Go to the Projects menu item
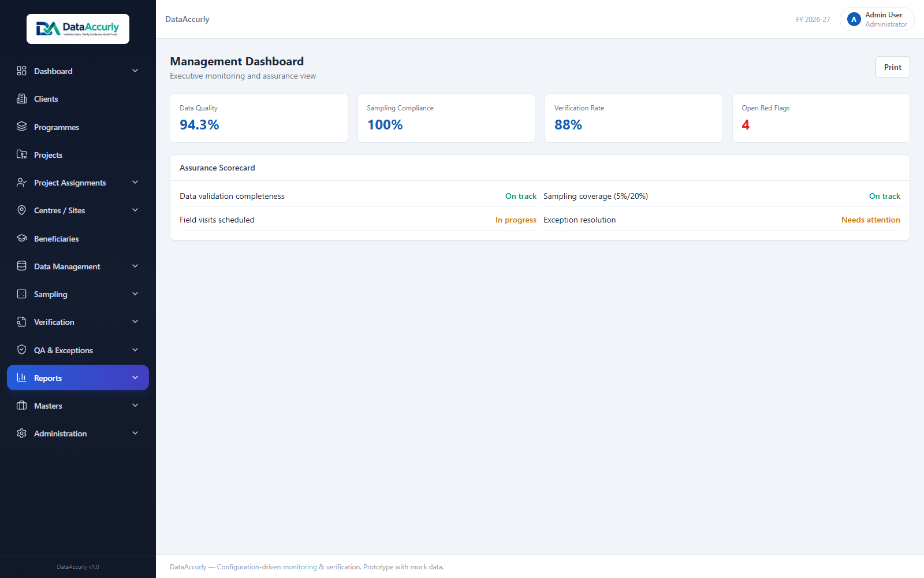 point(78,154)
